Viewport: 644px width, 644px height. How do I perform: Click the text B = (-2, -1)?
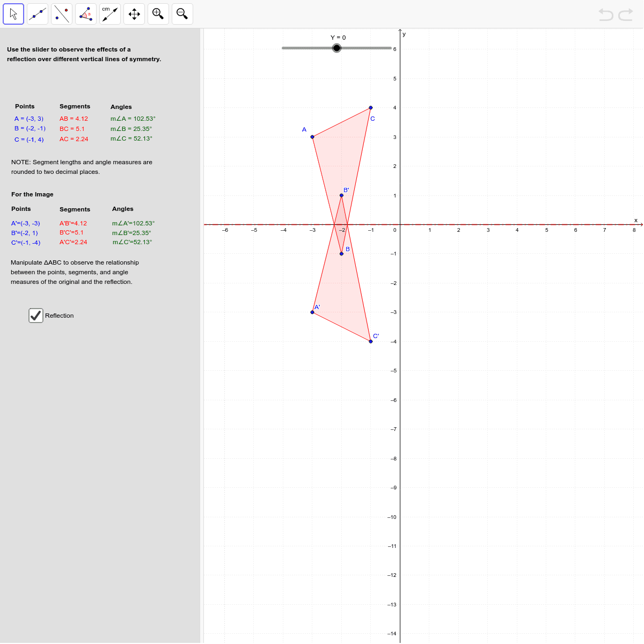pyautogui.click(x=30, y=128)
